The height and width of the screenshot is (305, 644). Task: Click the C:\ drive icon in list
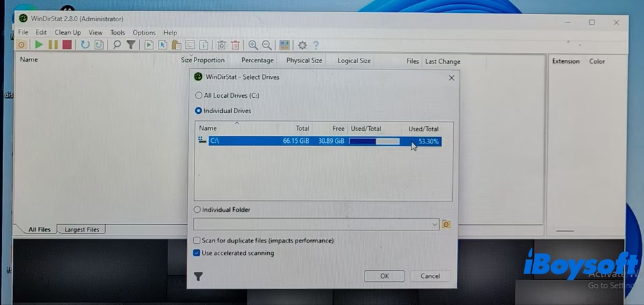(202, 140)
